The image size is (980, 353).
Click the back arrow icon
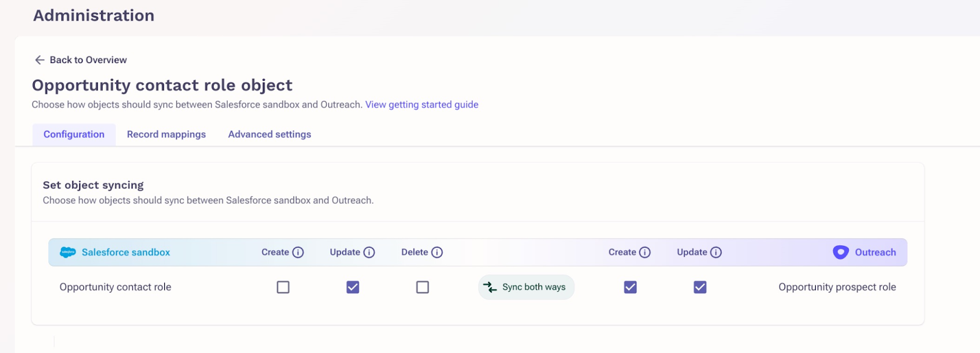(40, 60)
